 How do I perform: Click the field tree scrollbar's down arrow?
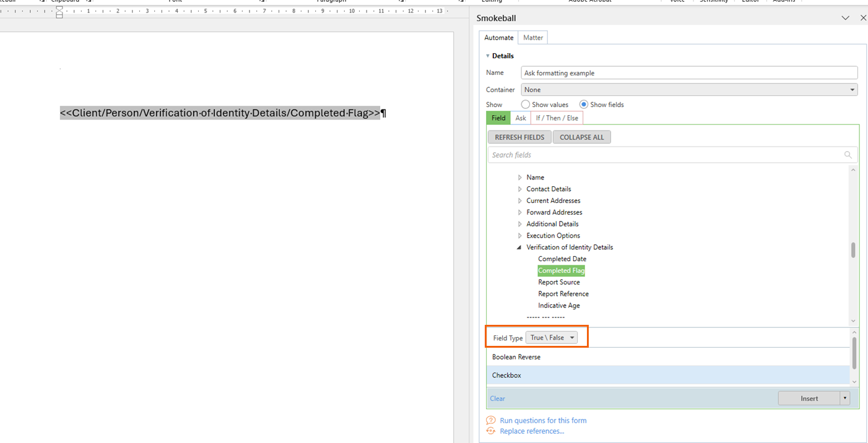tap(853, 321)
